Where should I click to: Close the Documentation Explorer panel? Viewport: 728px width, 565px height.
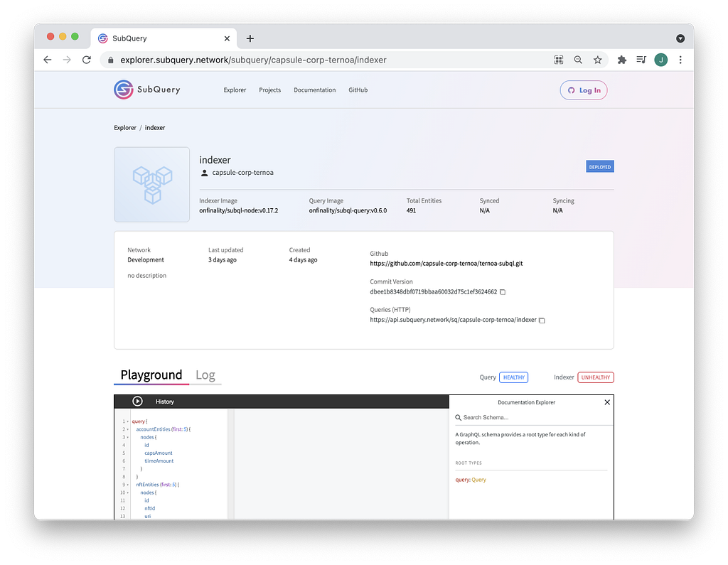tap(607, 402)
